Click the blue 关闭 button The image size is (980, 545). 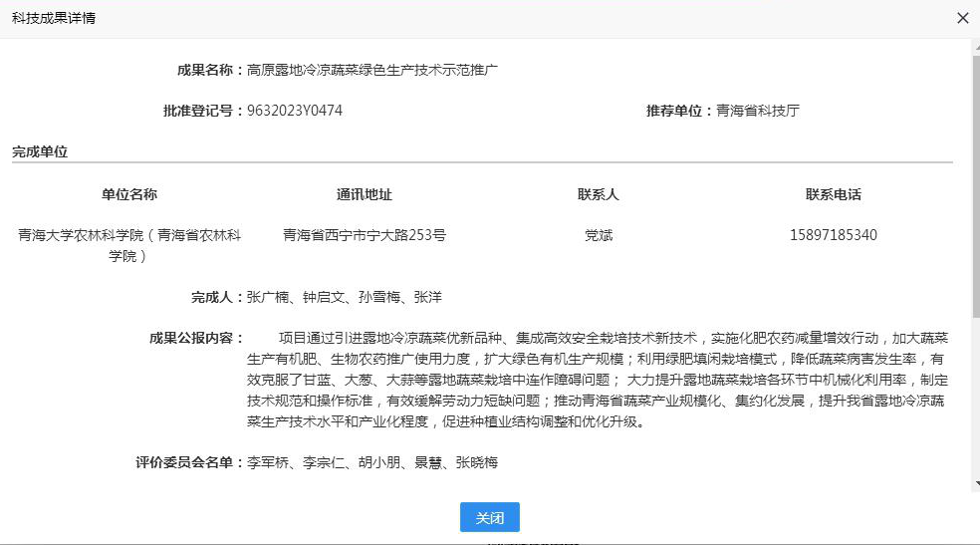click(489, 518)
